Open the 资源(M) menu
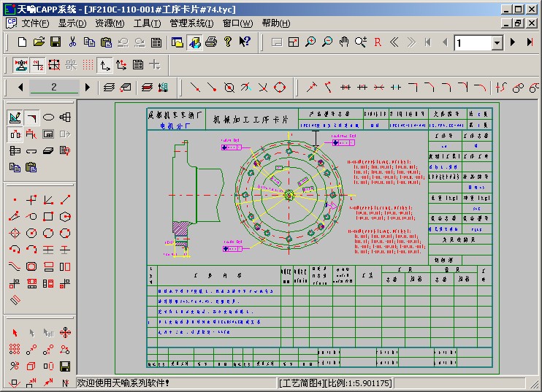 (x=110, y=23)
